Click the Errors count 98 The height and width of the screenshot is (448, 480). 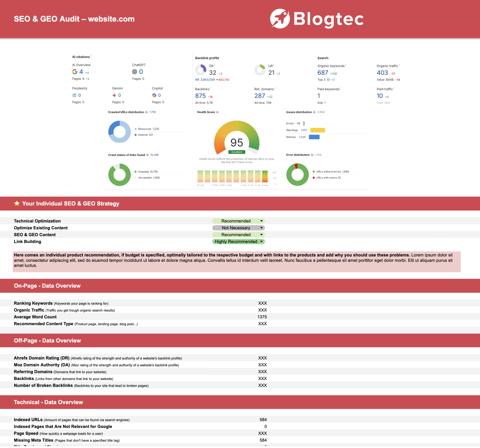(299, 124)
